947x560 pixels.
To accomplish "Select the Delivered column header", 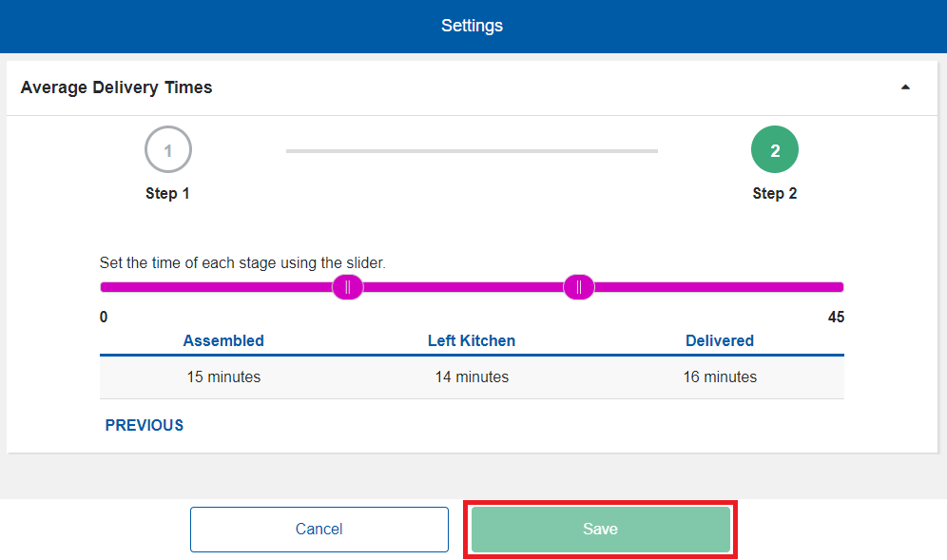I will coord(720,340).
